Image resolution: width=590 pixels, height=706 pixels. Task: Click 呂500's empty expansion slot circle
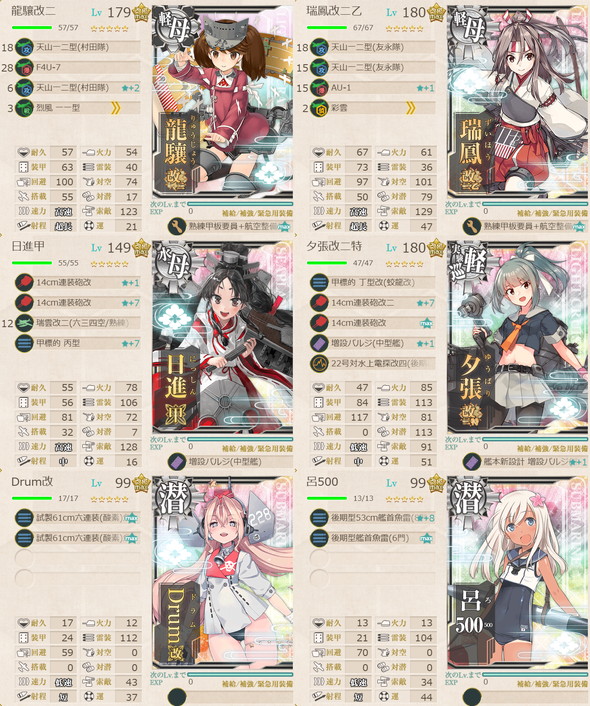tap(472, 697)
